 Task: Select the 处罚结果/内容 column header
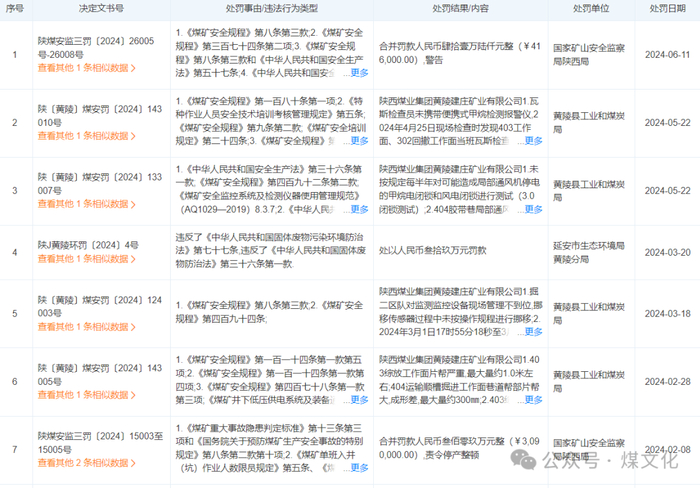(x=461, y=8)
